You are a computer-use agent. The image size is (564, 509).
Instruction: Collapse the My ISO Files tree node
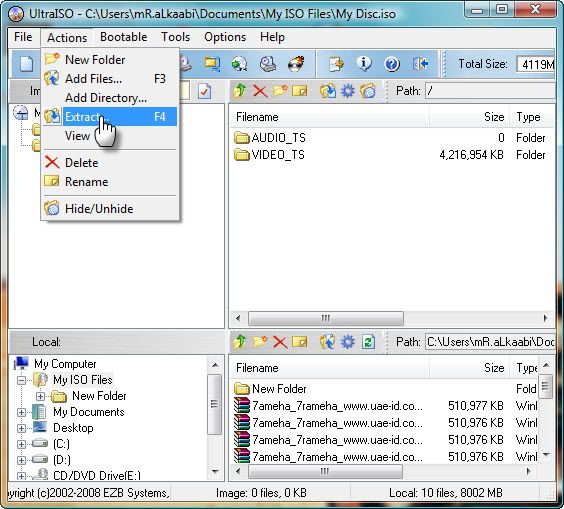point(22,380)
